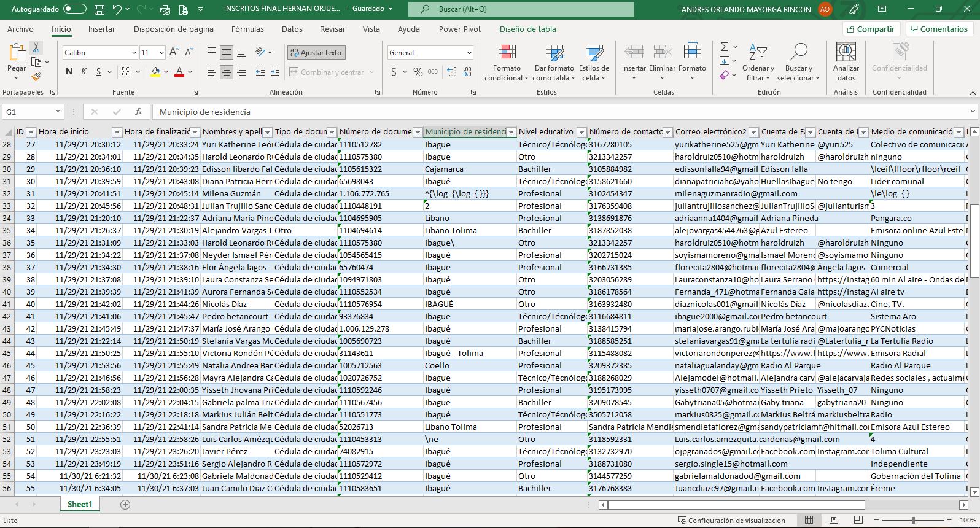Click the Format Painter brush icon
This screenshot has width=980, height=528.
36,77
